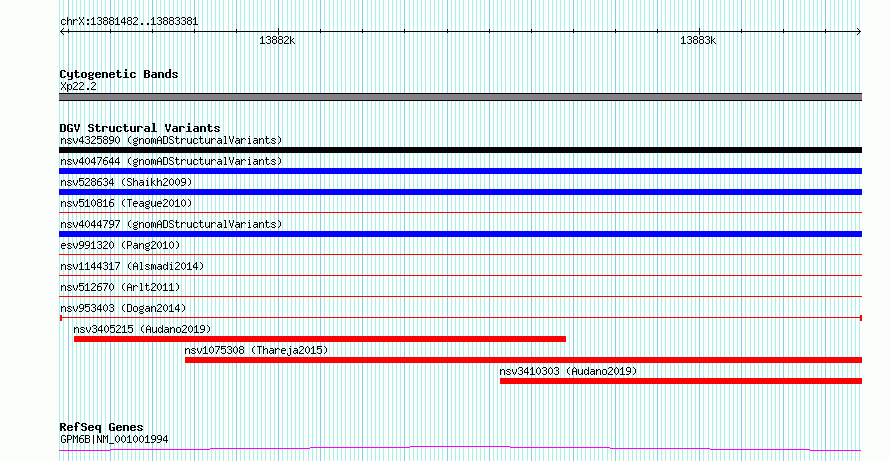Click the red nsv953403 variant line with end caps

tap(460, 318)
